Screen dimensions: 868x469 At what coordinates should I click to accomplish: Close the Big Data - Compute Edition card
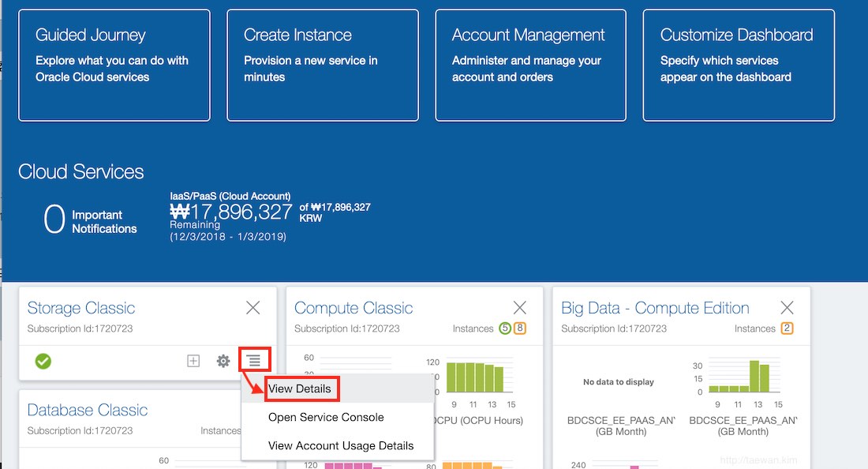(x=787, y=307)
